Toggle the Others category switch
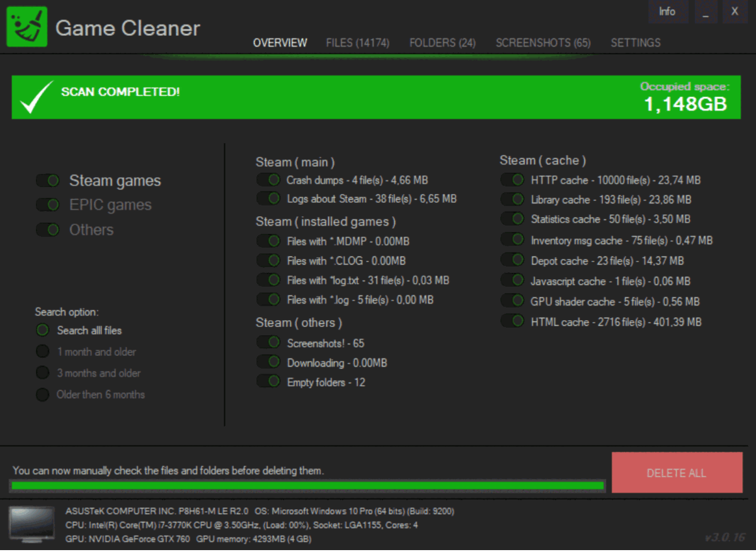 [x=48, y=229]
